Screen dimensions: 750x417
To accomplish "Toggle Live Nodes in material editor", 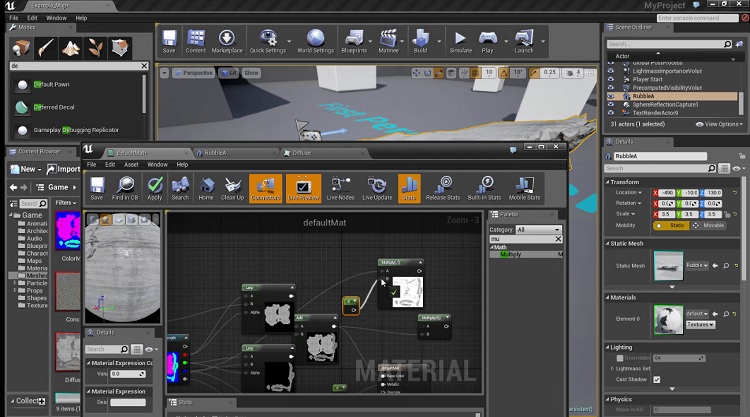I will tap(341, 188).
